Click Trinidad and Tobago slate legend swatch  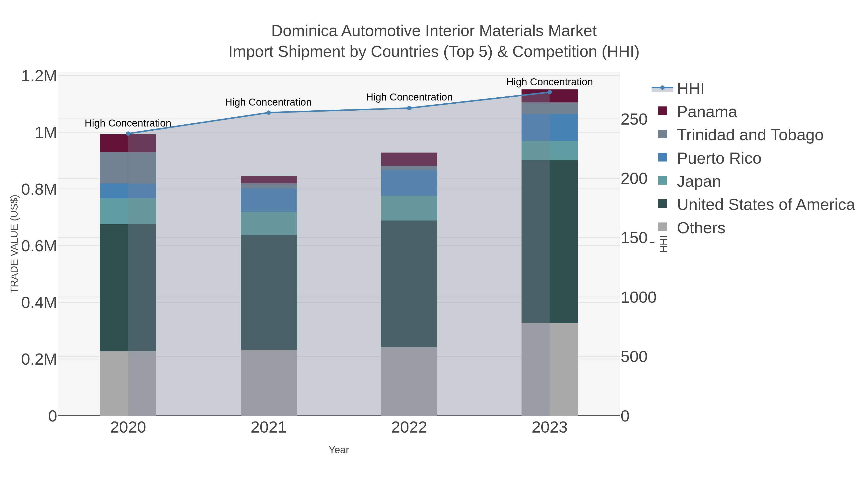click(x=663, y=134)
